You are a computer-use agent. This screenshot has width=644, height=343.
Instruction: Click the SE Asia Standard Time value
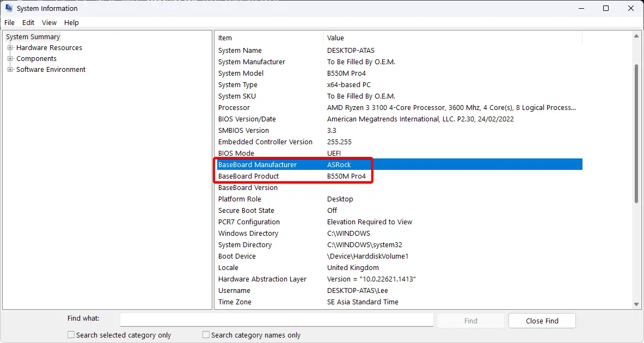[x=363, y=302]
